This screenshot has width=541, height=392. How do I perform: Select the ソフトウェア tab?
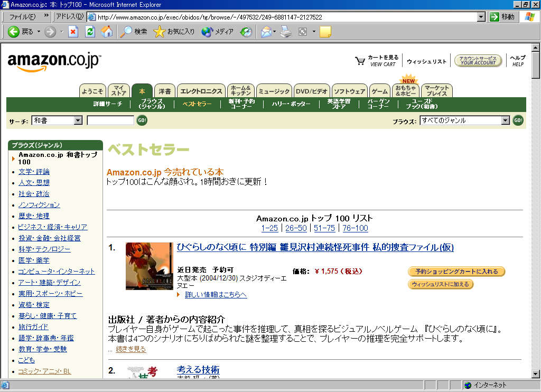click(x=350, y=91)
